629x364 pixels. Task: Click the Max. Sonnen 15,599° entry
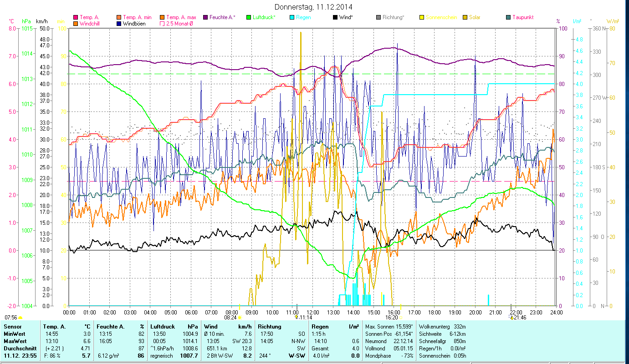(x=389, y=327)
